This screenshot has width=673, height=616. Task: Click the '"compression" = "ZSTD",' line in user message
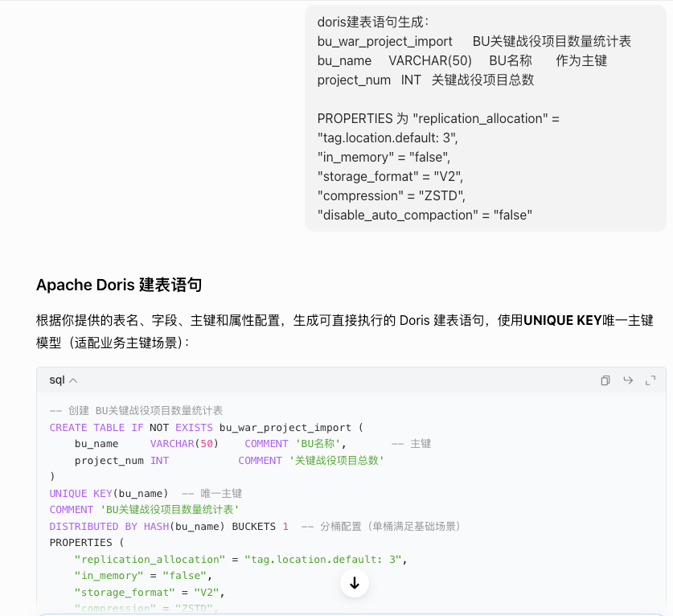(x=392, y=195)
